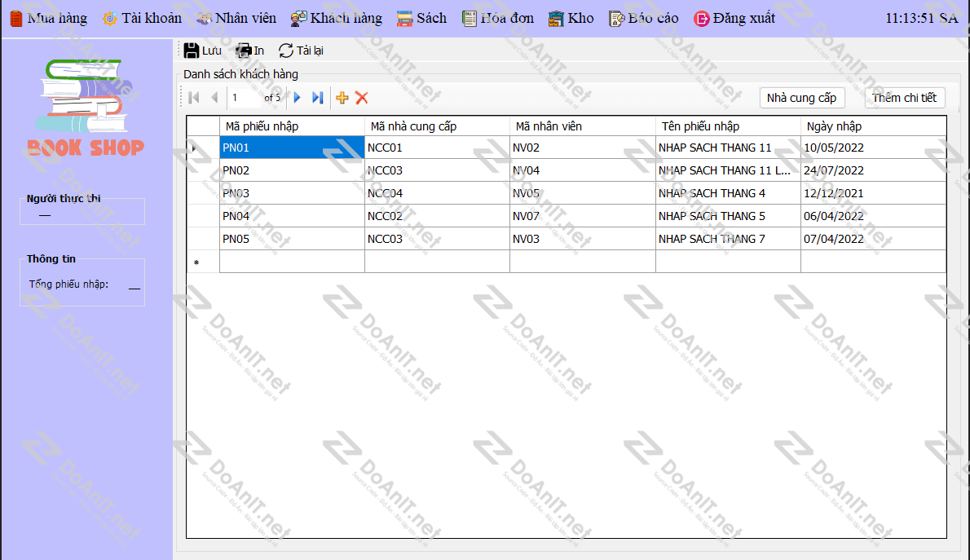The width and height of the screenshot is (970, 560).
Task: Sort by Tên phiếu nhập column header
Action: pos(728,126)
